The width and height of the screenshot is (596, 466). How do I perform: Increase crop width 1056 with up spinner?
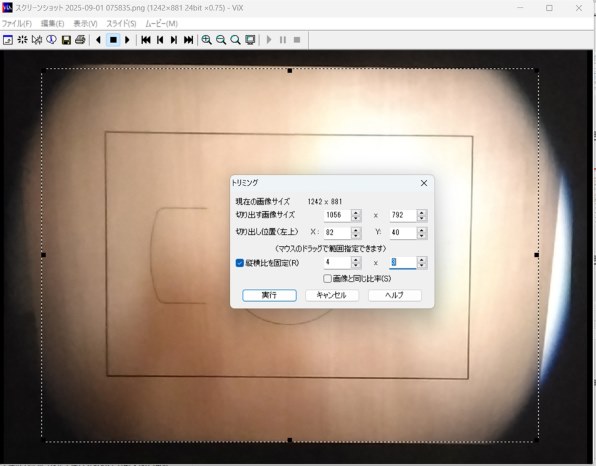coord(356,212)
